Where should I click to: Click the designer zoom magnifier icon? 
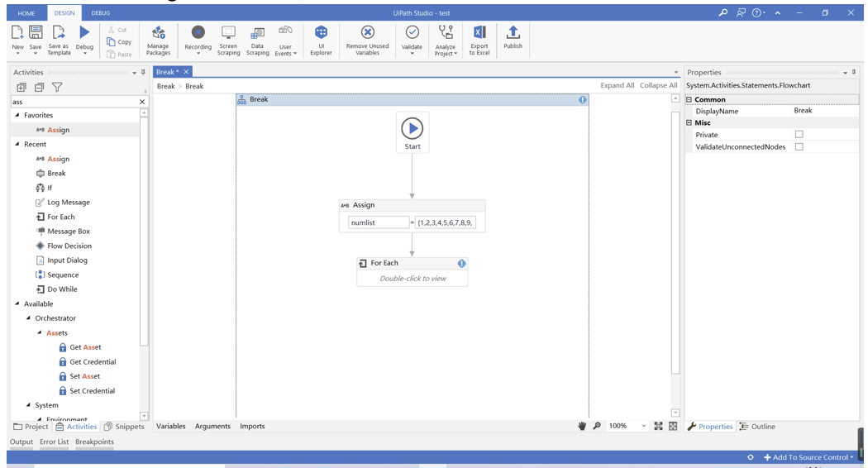tap(597, 426)
